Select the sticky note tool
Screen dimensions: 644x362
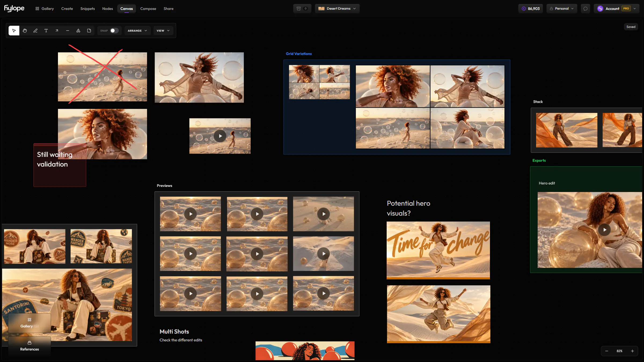point(89,31)
